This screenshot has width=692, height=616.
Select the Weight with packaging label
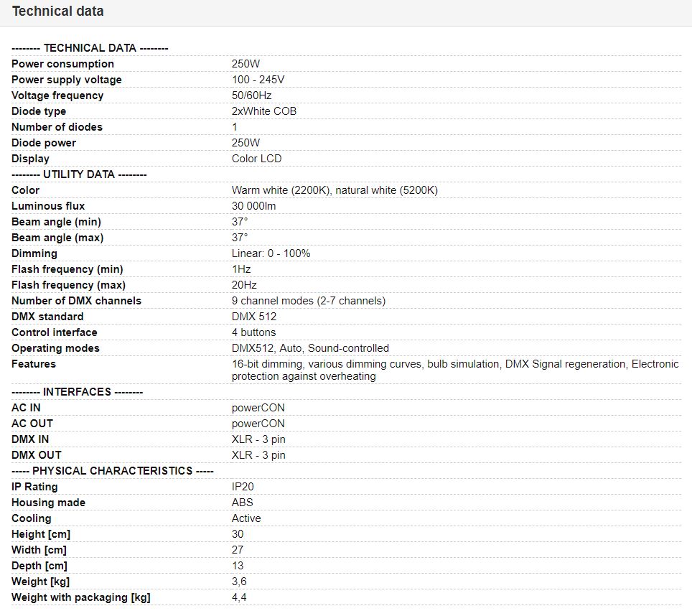(x=81, y=598)
